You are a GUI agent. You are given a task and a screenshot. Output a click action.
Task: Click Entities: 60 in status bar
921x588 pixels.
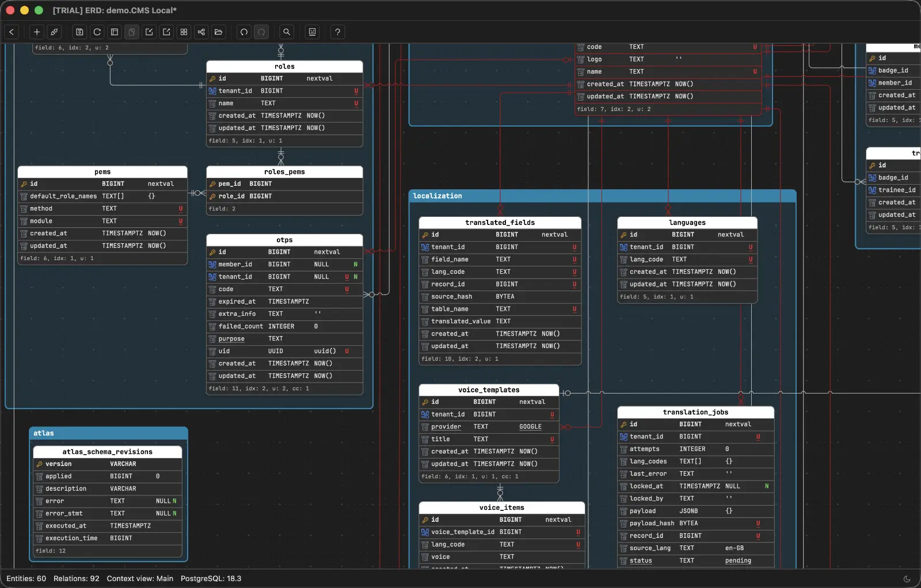26,579
